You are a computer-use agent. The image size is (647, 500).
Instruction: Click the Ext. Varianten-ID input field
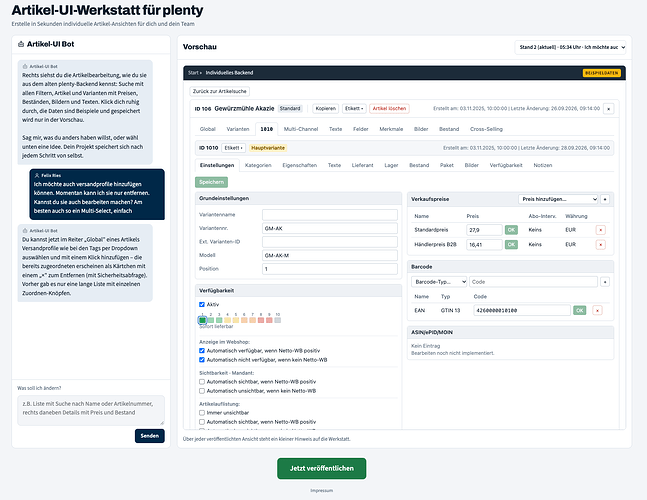tap(330, 242)
